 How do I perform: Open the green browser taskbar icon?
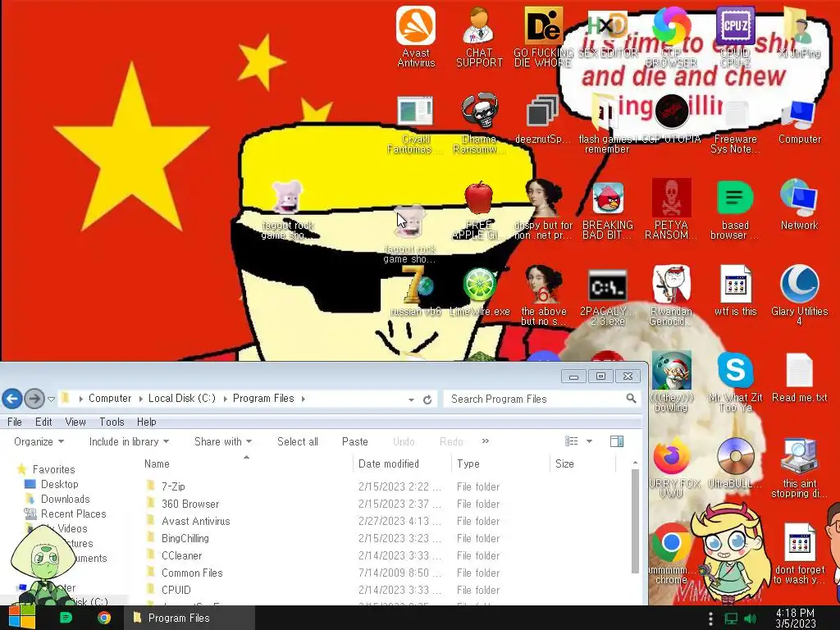(x=66, y=618)
